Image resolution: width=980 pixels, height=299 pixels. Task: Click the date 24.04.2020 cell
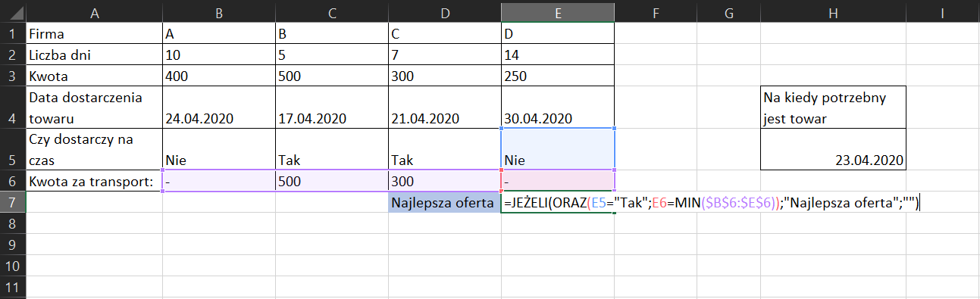click(x=219, y=107)
